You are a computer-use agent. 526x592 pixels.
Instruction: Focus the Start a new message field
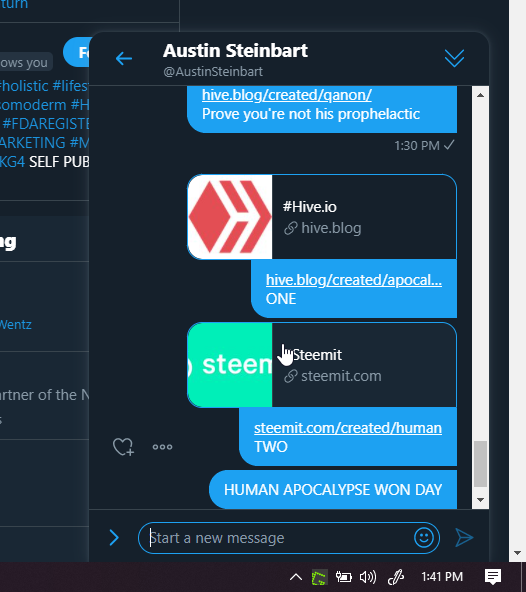(x=279, y=538)
